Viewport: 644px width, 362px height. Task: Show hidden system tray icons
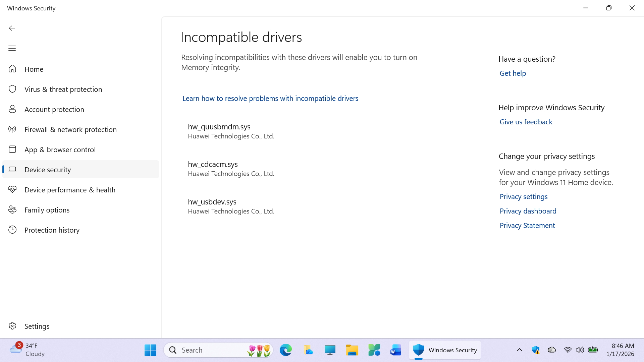tap(520, 350)
